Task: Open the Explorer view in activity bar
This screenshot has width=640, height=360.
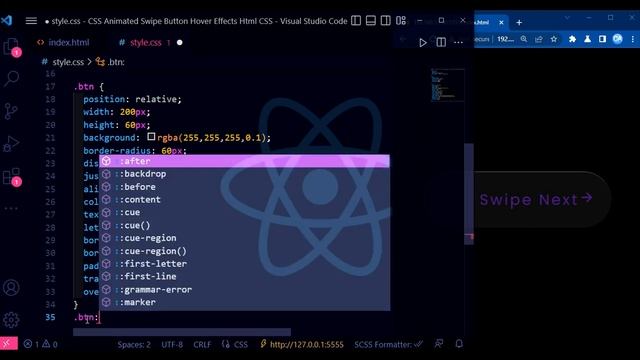Action: (x=11, y=46)
